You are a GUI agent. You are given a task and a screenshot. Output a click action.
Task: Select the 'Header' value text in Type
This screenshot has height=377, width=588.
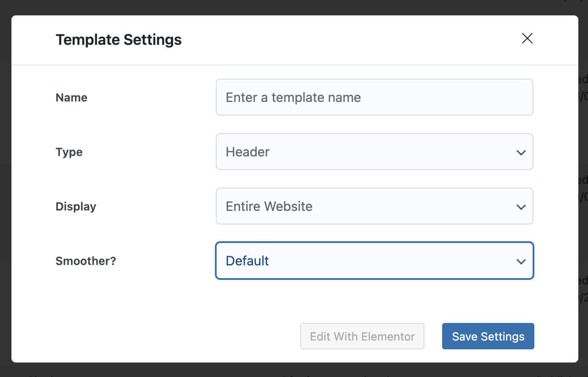(247, 152)
